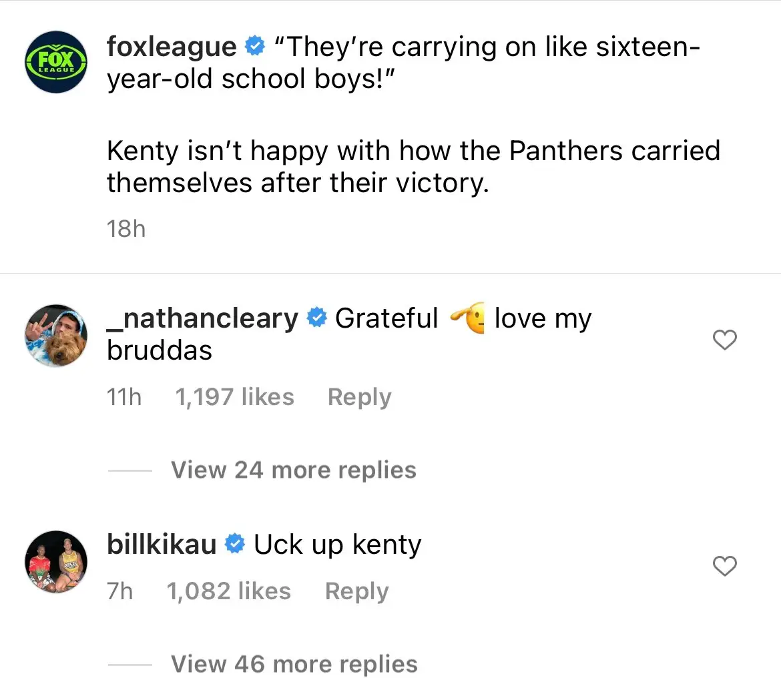Expand View 24 more replies
The height and width of the screenshot is (700, 781).
point(293,470)
